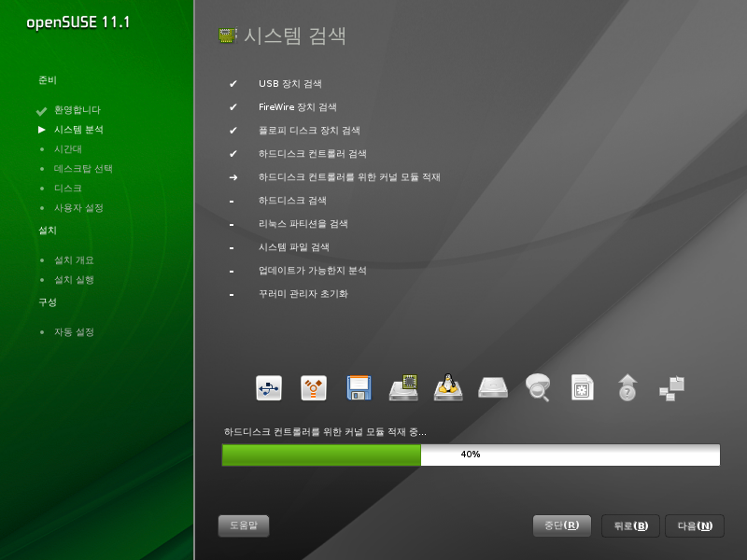Click the openSUSE 11.1 title
747x560 pixels.
coord(78,22)
